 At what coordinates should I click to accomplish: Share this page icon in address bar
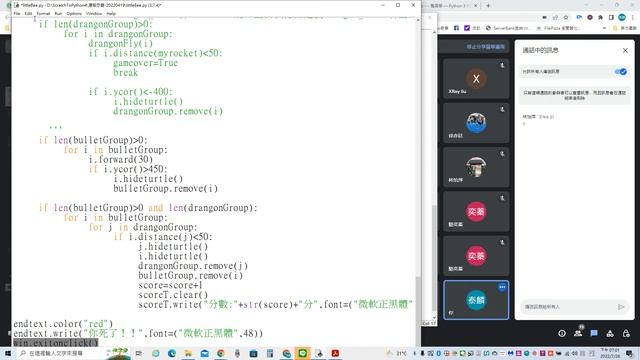click(555, 17)
